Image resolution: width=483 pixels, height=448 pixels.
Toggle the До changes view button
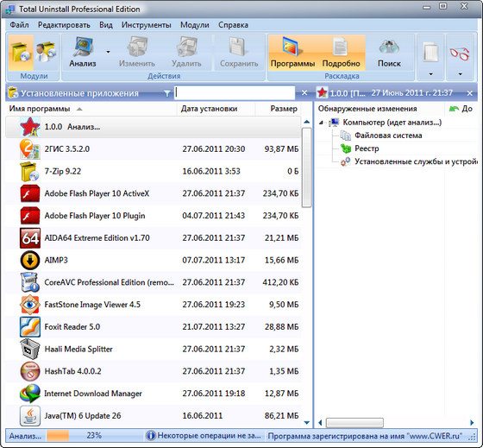(461, 109)
